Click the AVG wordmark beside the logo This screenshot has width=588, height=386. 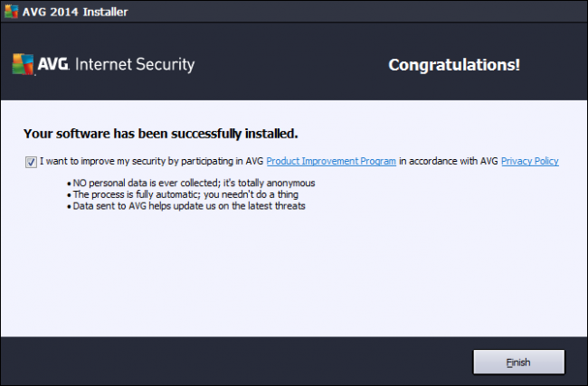click(x=53, y=65)
